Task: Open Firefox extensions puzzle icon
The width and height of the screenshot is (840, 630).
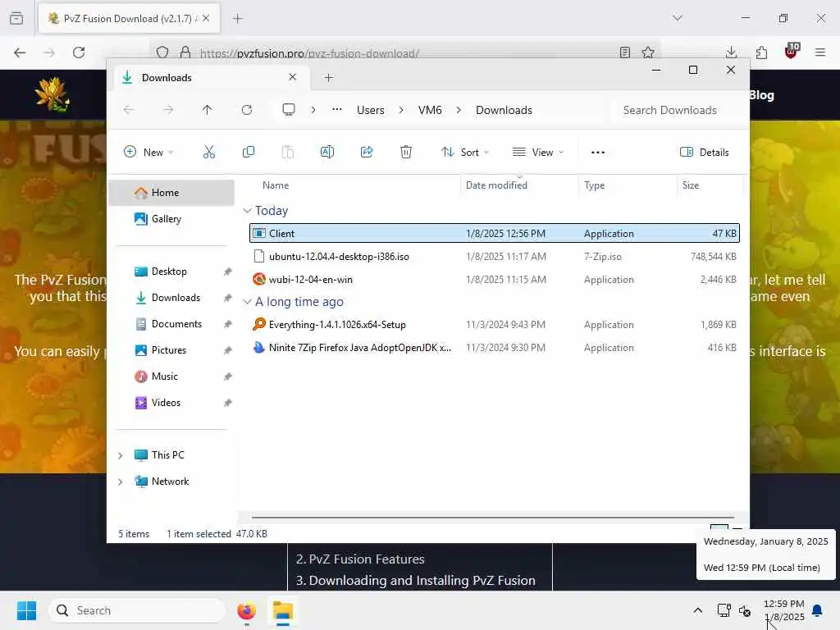Action: click(761, 52)
